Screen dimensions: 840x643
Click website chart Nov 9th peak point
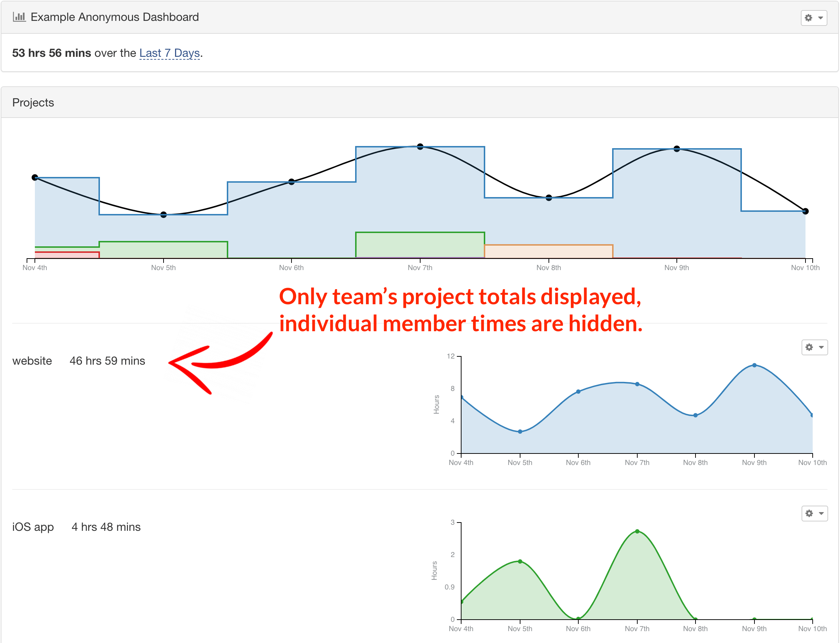[754, 365]
